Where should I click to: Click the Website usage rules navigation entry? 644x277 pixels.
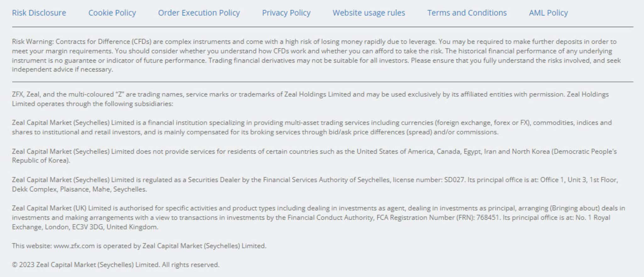[369, 13]
